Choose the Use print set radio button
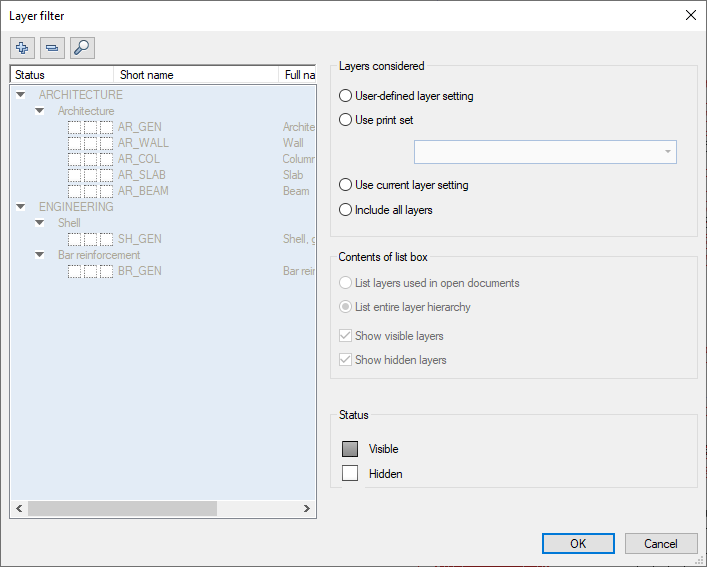 pyautogui.click(x=346, y=120)
